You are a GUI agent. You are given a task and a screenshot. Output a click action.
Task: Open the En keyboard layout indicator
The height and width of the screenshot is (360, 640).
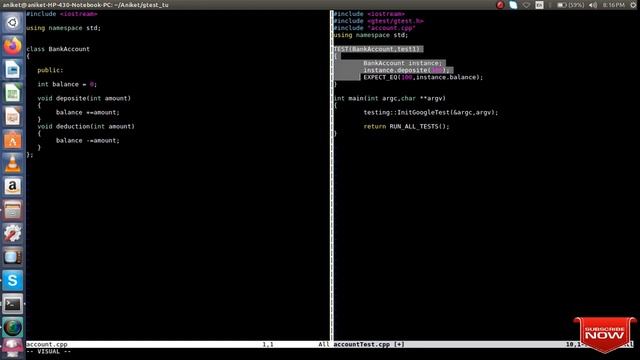pyautogui.click(x=539, y=5)
